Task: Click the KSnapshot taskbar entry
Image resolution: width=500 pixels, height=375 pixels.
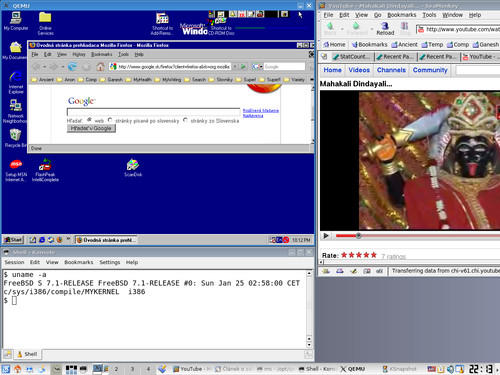Action: coord(399,369)
